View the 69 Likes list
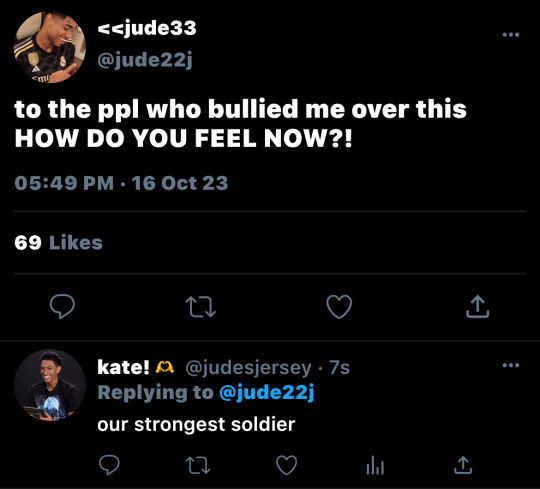The width and height of the screenshot is (540, 489). tap(58, 242)
